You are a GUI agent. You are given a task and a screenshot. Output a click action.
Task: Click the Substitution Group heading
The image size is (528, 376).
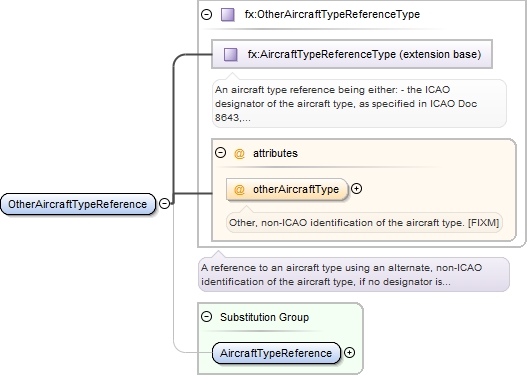[264, 317]
